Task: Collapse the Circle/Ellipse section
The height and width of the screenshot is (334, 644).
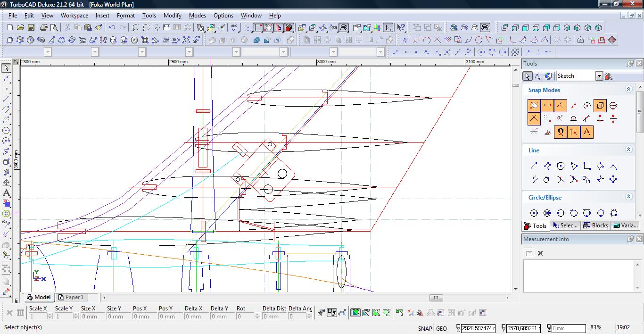Action: click(628, 197)
